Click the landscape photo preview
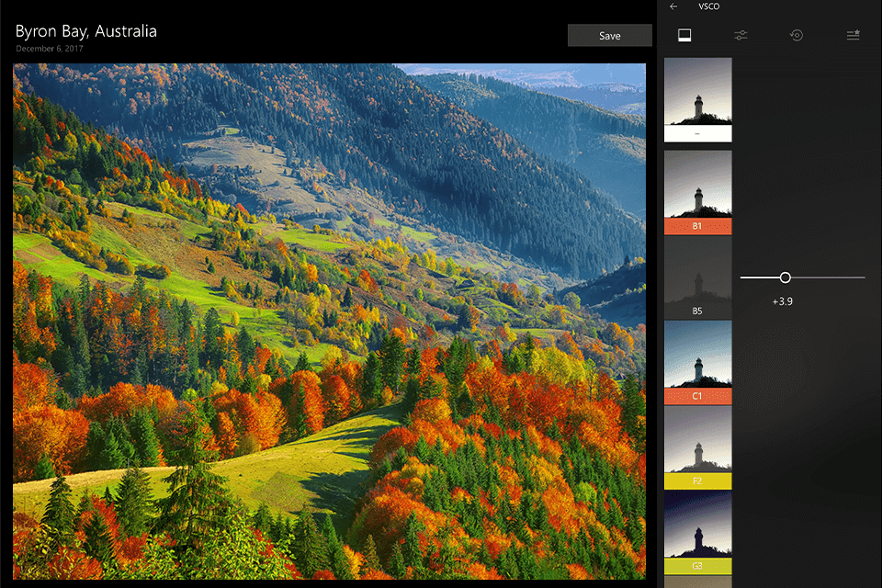Image resolution: width=882 pixels, height=588 pixels. tap(326, 322)
